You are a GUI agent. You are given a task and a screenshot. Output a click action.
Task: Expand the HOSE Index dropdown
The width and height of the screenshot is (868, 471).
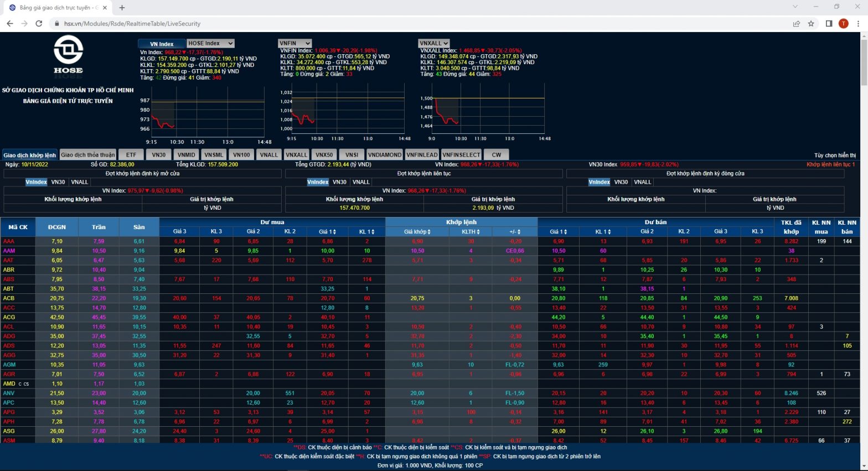click(210, 43)
